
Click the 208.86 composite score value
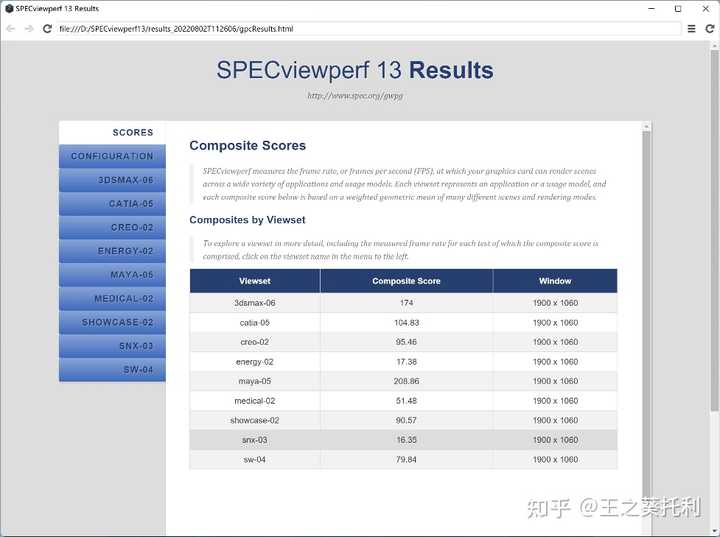[406, 381]
